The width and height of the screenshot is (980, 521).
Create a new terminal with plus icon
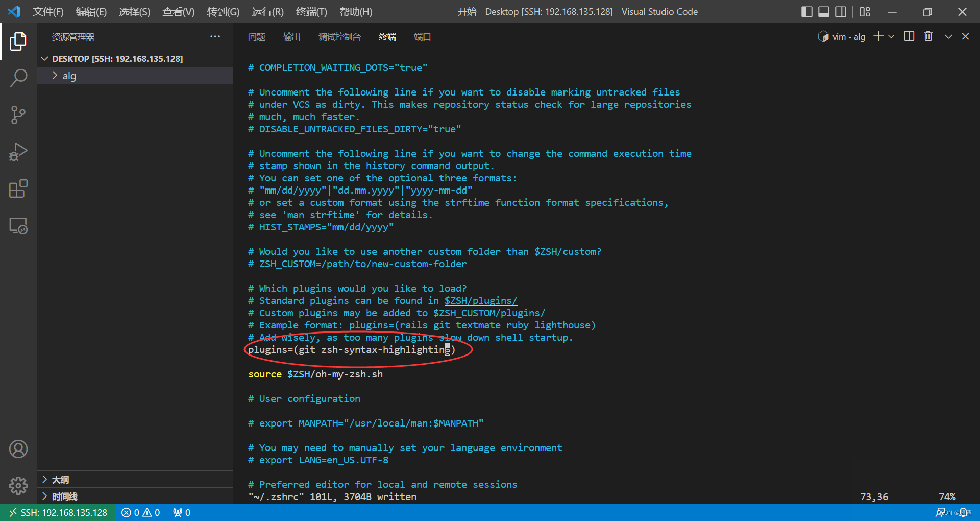[878, 36]
